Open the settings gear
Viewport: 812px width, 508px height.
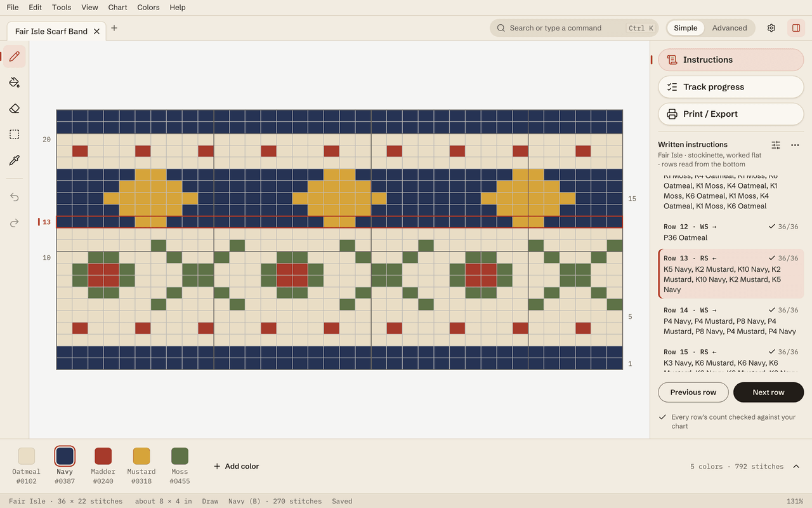[x=771, y=28]
